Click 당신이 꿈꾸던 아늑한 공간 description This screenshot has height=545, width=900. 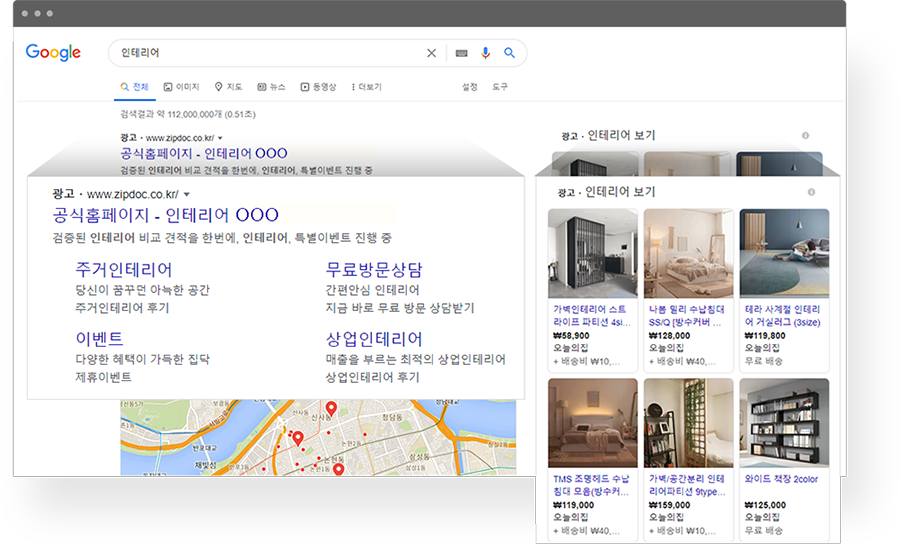coord(142,290)
